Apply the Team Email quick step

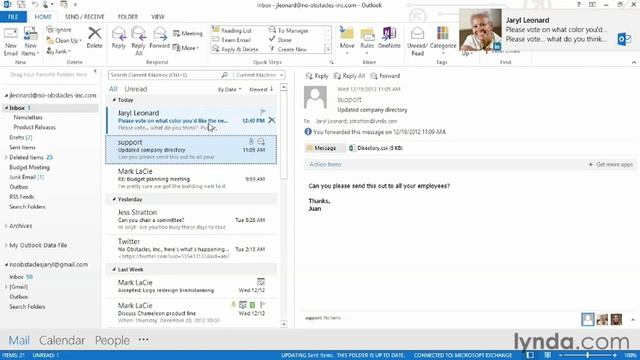(x=231, y=40)
